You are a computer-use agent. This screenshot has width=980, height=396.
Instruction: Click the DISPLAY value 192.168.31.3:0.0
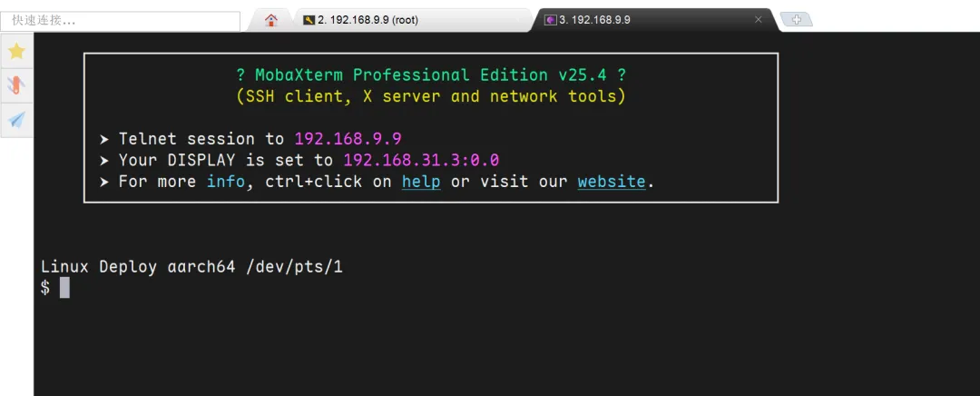coord(421,160)
